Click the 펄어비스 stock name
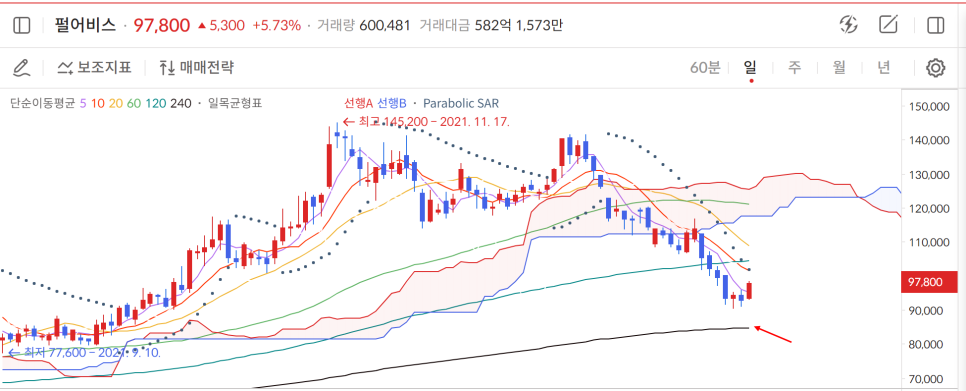Image resolution: width=966 pixels, height=391 pixels. 84,25
